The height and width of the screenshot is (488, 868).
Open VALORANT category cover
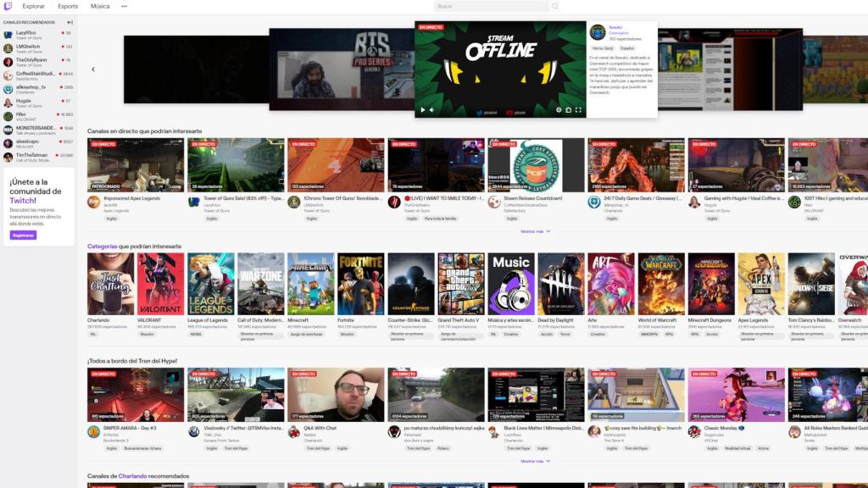point(160,284)
